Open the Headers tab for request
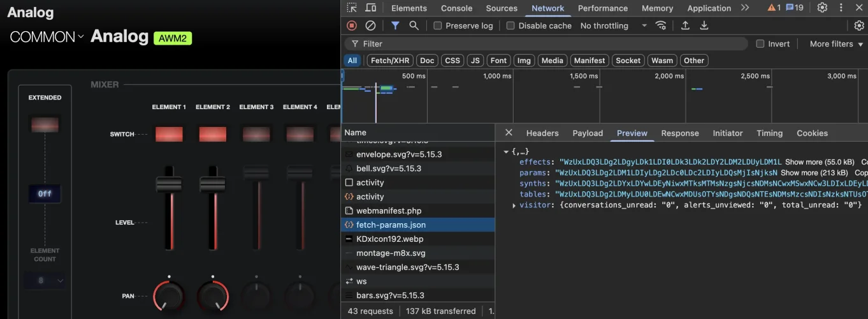 click(542, 133)
